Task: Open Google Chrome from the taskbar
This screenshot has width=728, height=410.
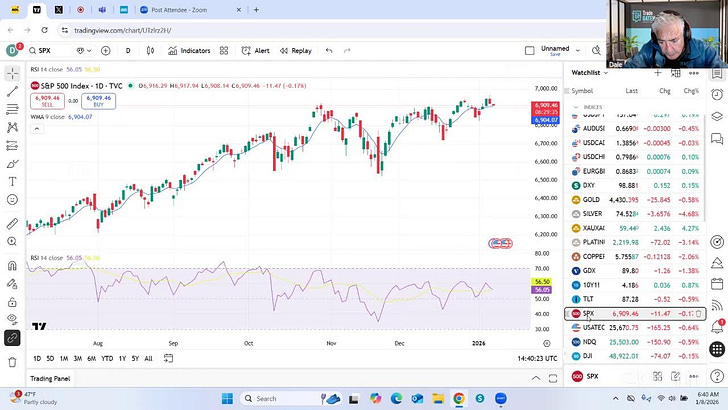Action: (x=458, y=398)
